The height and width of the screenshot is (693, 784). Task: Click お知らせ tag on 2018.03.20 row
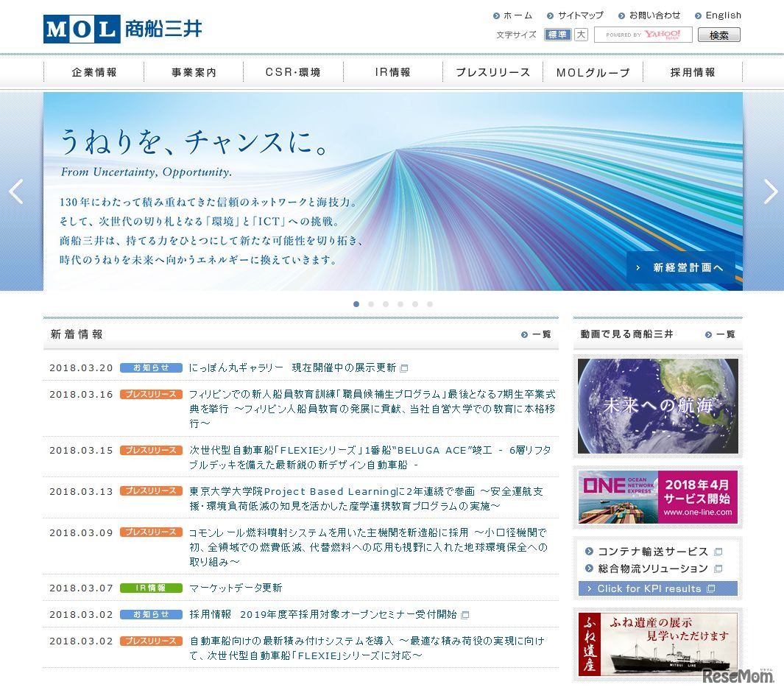(151, 367)
